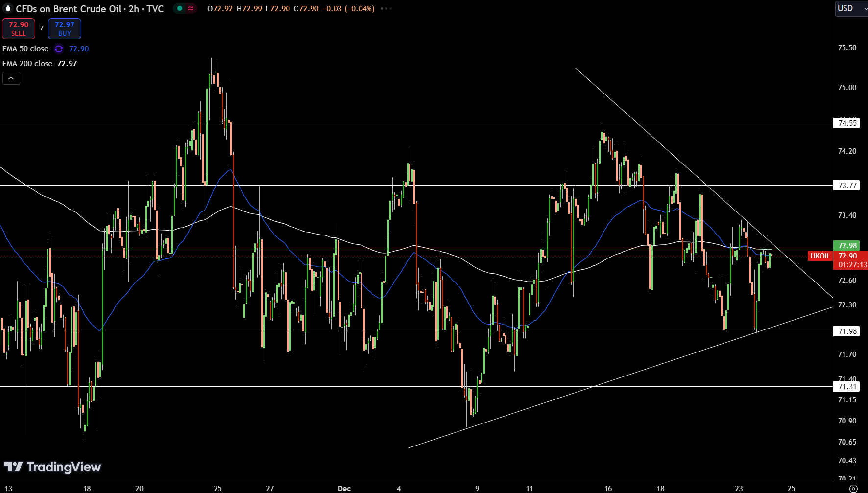Click the 23 date label on time axis
Screen dimensions: 868x493
[739, 488]
